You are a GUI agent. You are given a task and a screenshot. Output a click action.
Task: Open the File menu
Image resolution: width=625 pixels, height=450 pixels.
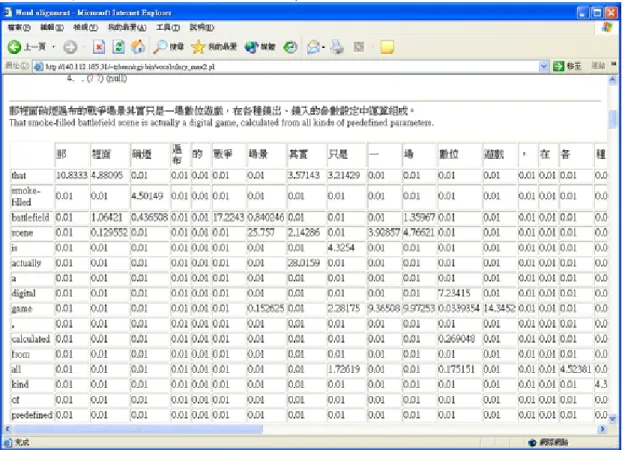point(19,28)
